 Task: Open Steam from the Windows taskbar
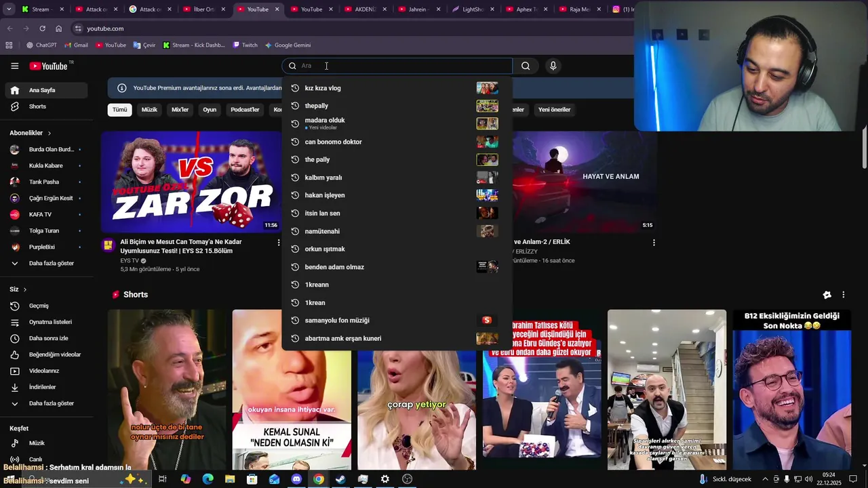340,479
